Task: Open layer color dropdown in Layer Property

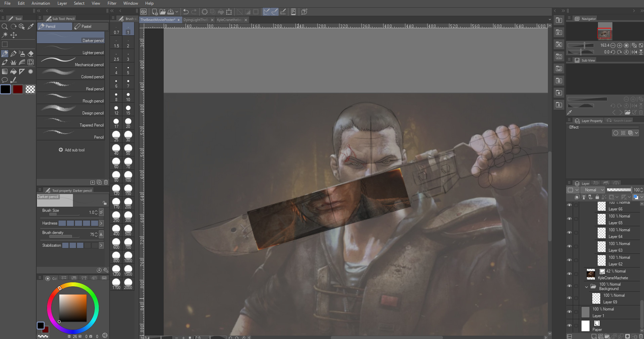Action: [x=636, y=133]
